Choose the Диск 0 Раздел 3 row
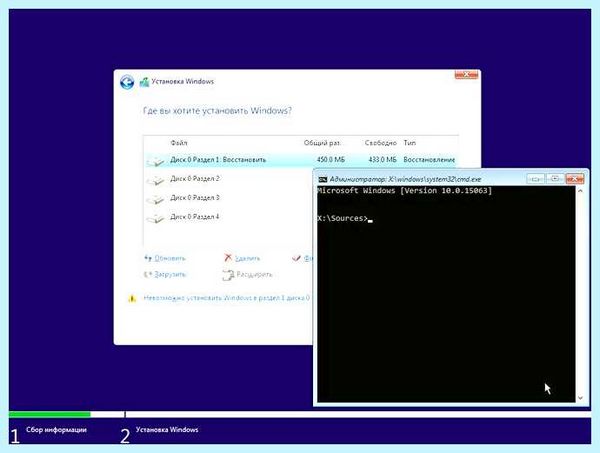The image size is (600, 453). click(x=228, y=198)
